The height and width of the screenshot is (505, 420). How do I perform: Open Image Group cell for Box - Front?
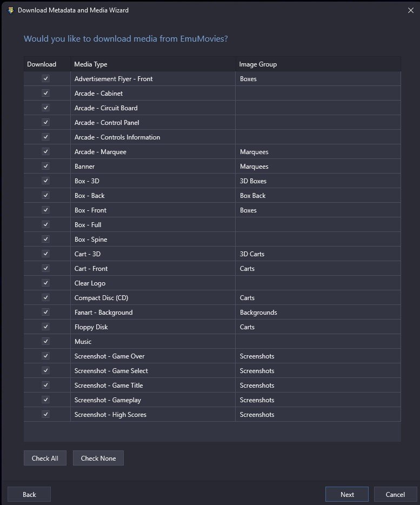[x=318, y=210]
